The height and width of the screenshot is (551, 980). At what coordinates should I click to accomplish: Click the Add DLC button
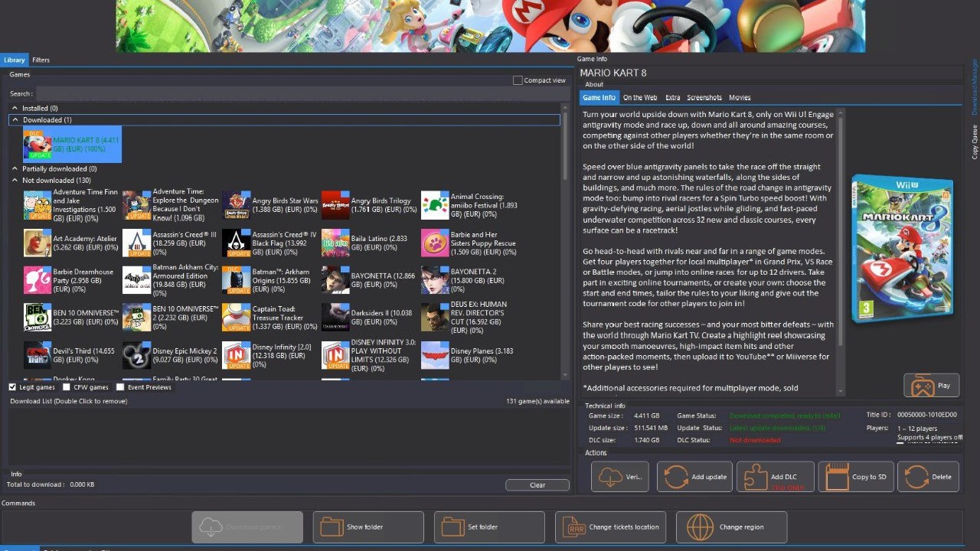775,476
